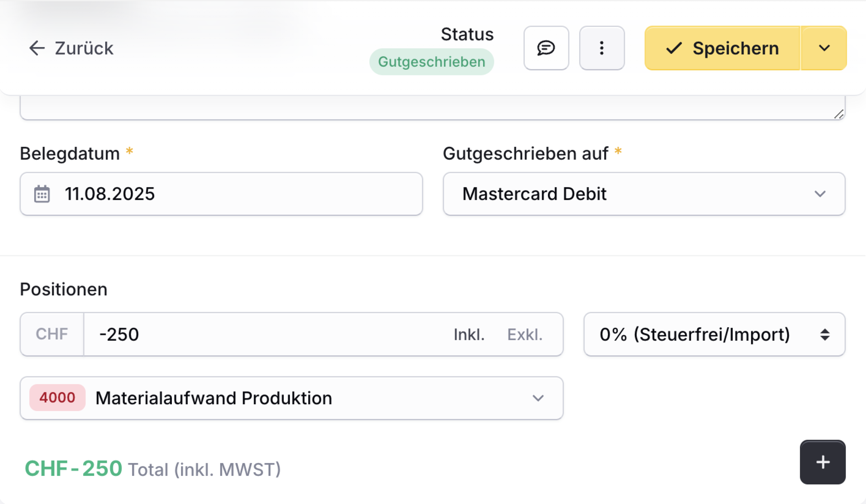
Task: Select the Inkl. tax toggle
Action: click(469, 334)
